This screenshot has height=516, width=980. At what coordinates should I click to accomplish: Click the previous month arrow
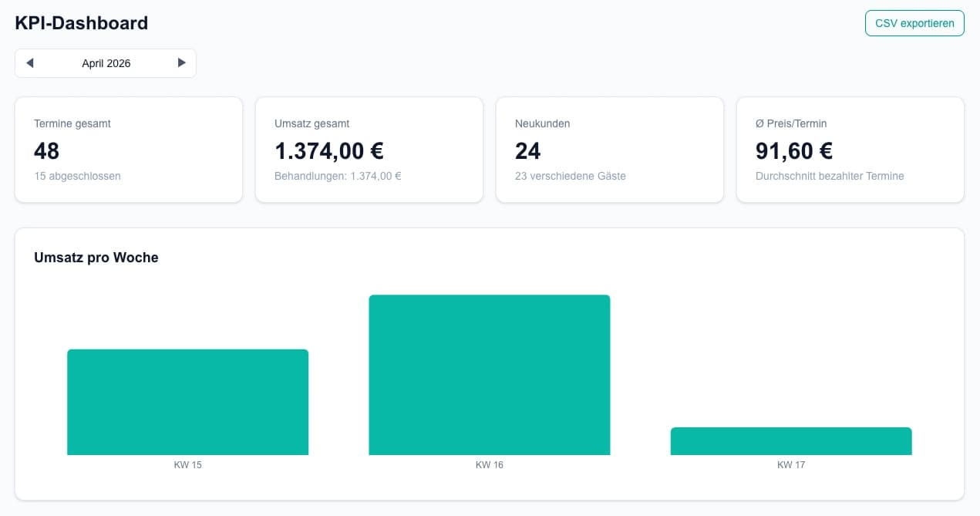(29, 62)
